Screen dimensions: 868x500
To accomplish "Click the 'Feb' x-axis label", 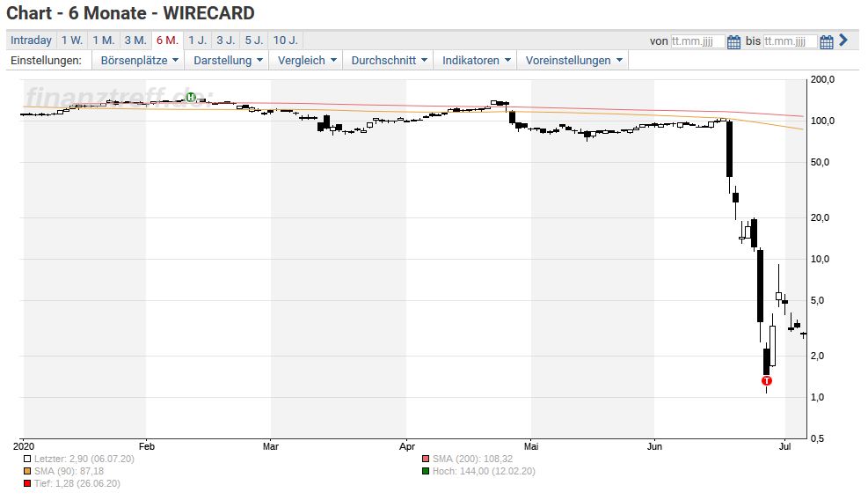I will coord(147,446).
